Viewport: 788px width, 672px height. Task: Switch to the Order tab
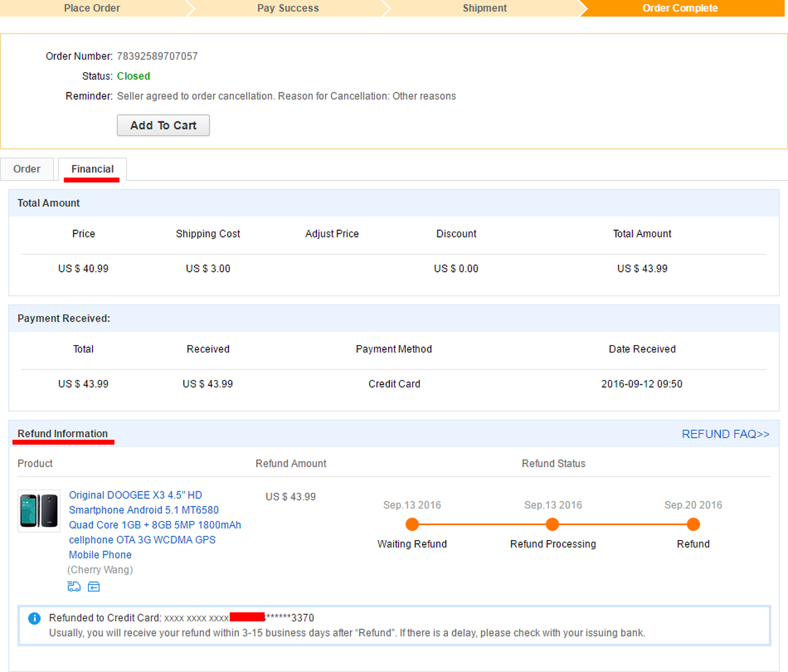click(27, 169)
